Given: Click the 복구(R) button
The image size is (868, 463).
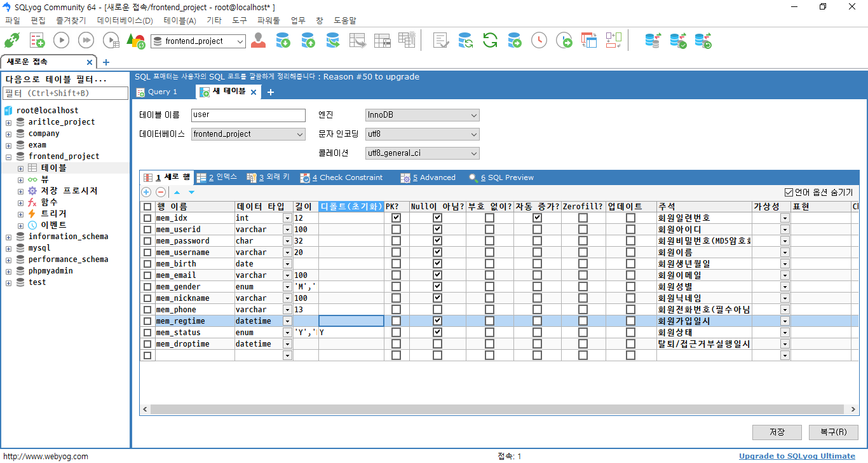Looking at the screenshot, I should [x=834, y=432].
